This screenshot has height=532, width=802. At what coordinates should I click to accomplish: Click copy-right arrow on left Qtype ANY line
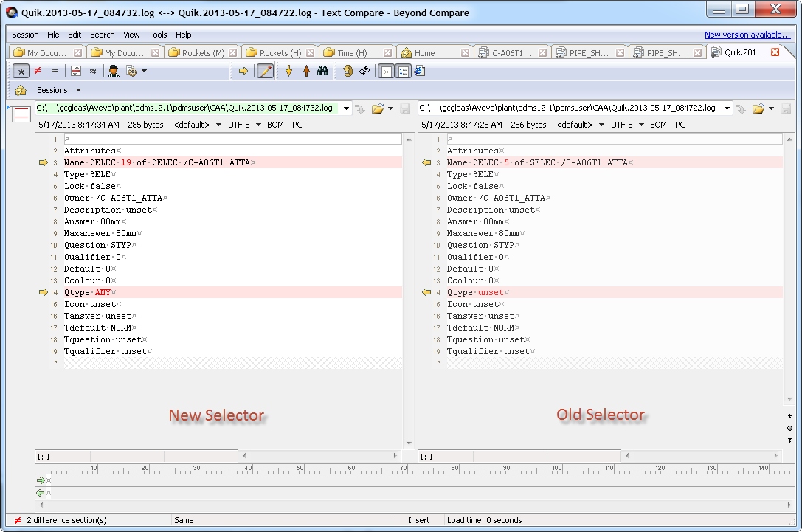point(44,293)
